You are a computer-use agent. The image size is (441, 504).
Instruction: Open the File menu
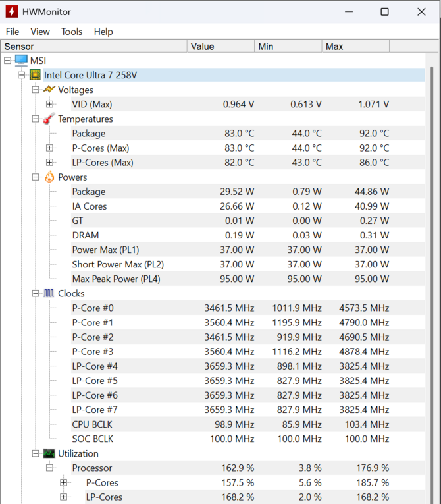pyautogui.click(x=13, y=32)
